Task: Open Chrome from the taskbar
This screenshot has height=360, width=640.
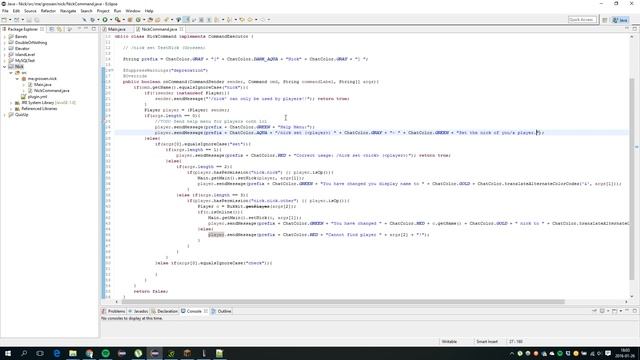Action: click(x=89, y=353)
